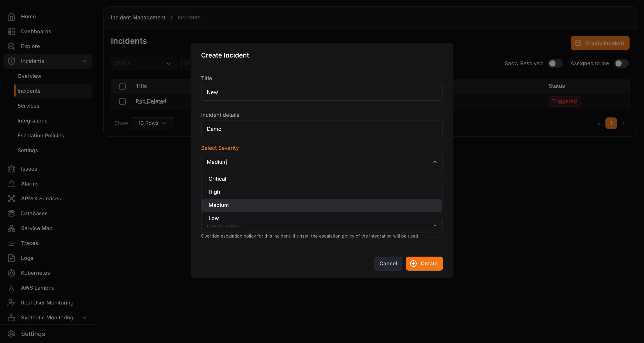Toggle Show Resolved switch
Image resolution: width=644 pixels, height=343 pixels.
click(555, 63)
